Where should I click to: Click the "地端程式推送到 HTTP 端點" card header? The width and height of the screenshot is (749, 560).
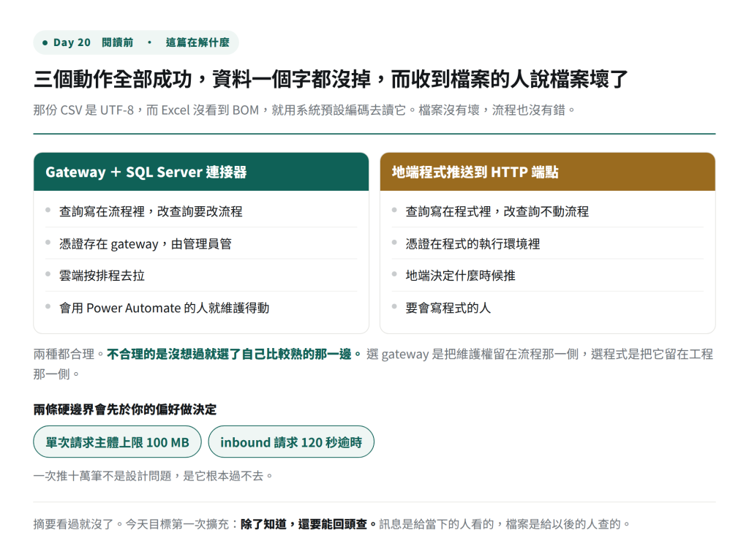pos(547,172)
